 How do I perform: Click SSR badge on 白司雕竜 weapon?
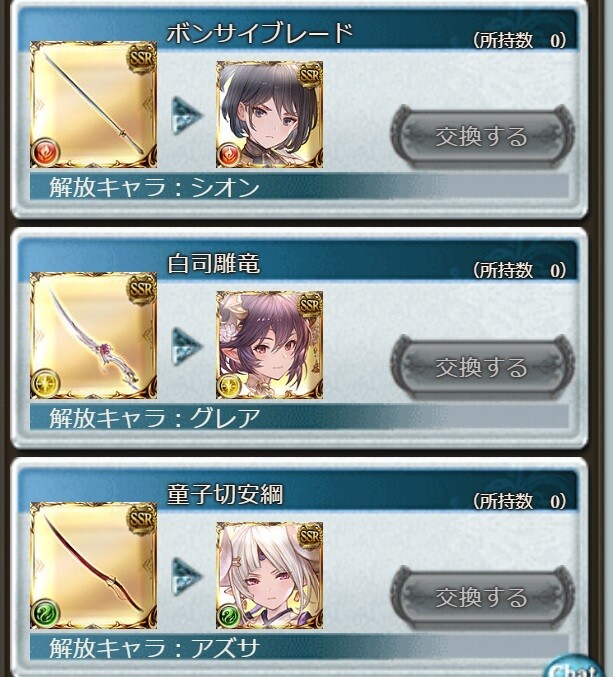141,288
